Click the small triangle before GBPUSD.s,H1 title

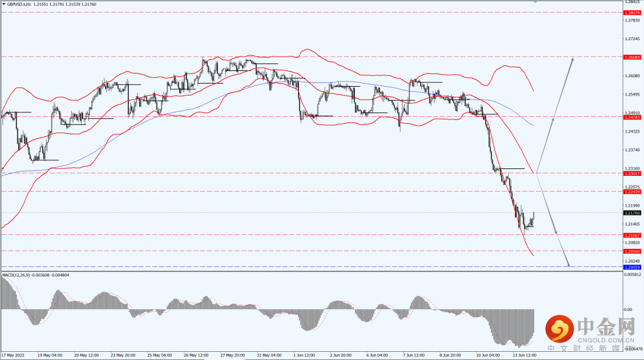pyautogui.click(x=4, y=4)
